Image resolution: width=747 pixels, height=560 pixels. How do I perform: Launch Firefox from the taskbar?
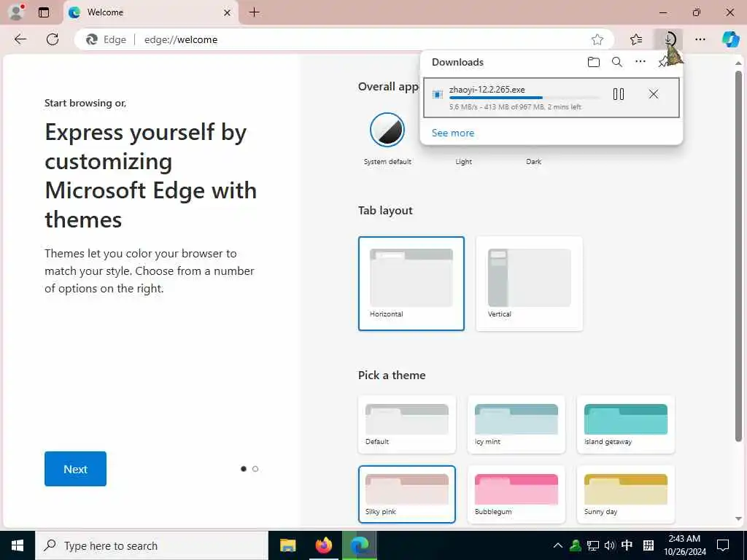coord(323,545)
